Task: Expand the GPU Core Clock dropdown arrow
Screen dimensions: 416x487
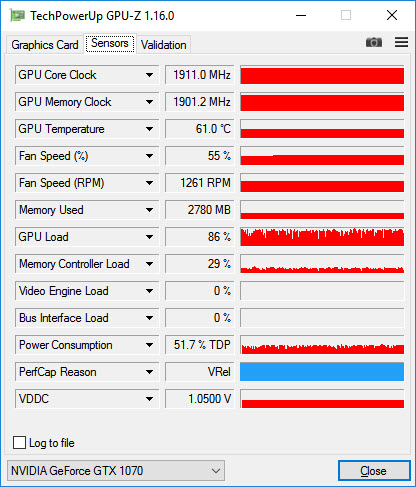Action: (149, 75)
